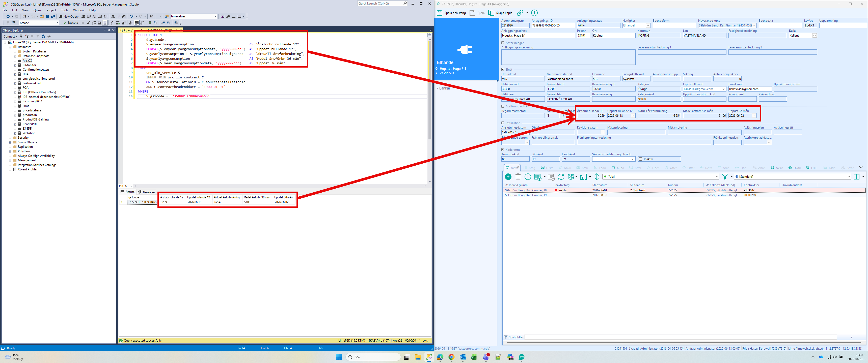Open the Project menu in SSMS
The height and width of the screenshot is (363, 868).
[x=51, y=10]
